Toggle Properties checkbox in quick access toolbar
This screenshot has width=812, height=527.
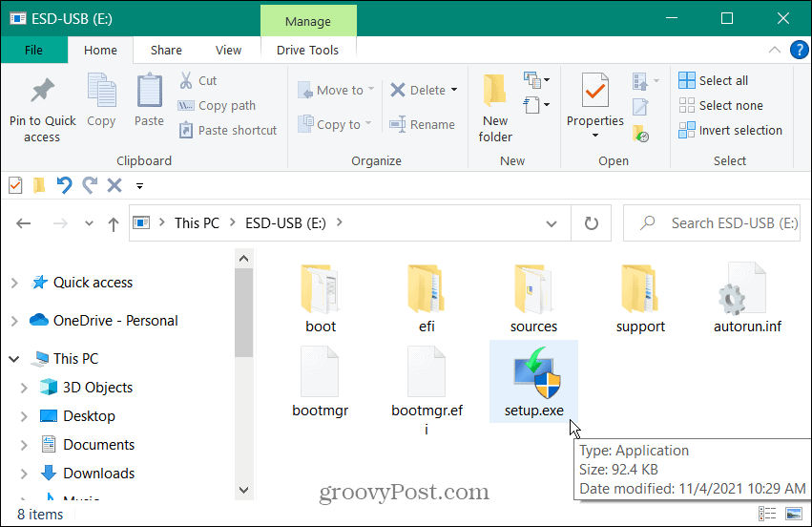[15, 185]
